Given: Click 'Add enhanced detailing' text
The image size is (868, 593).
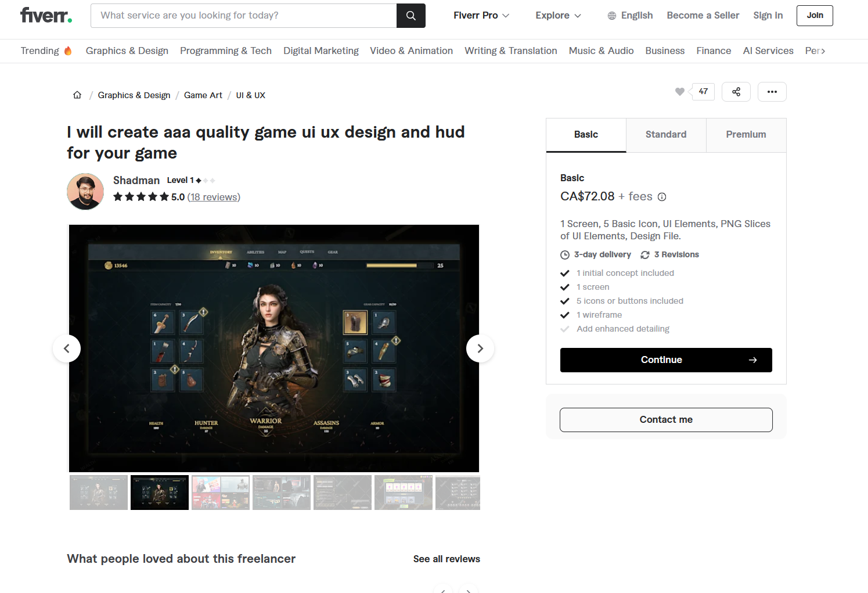Looking at the screenshot, I should (x=623, y=329).
